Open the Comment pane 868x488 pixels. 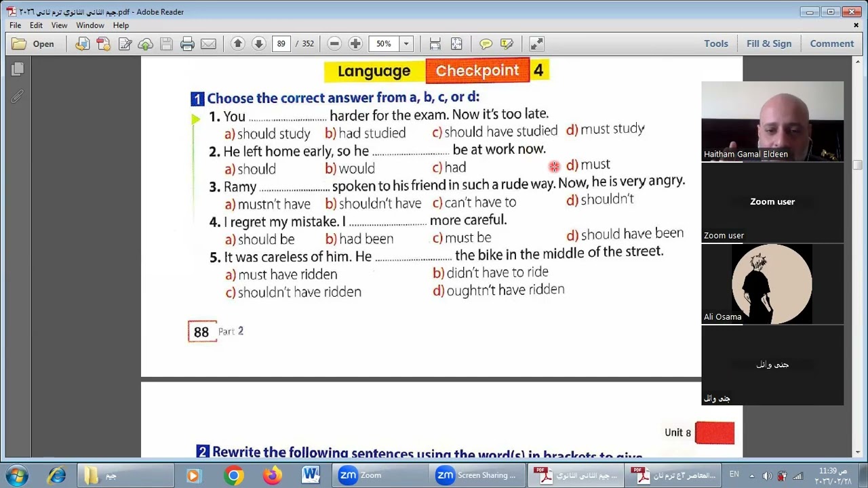(x=832, y=43)
